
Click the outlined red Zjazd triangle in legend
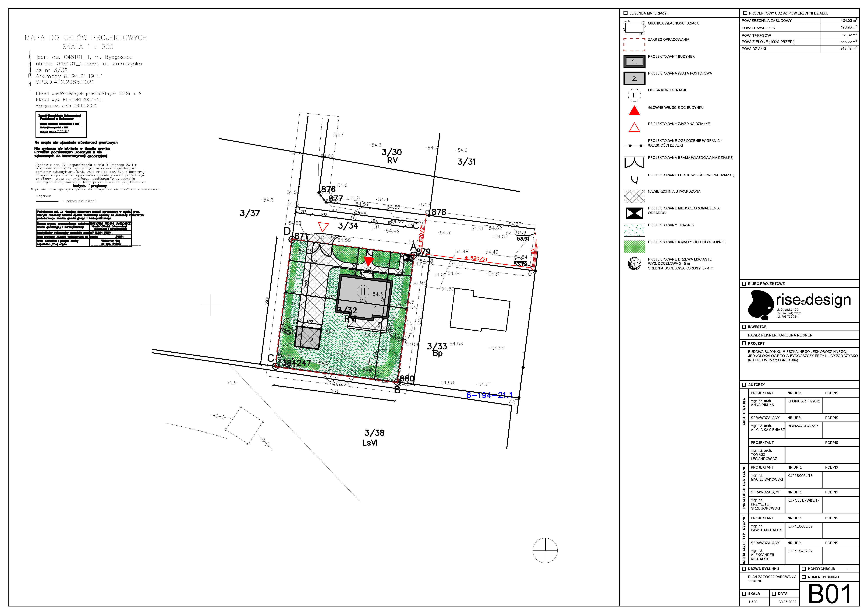tap(634, 127)
